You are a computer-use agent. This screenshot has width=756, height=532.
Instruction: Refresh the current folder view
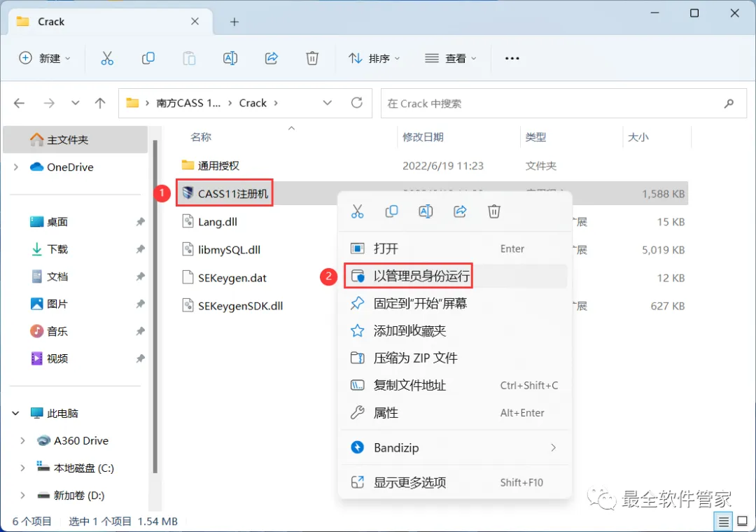(x=357, y=103)
